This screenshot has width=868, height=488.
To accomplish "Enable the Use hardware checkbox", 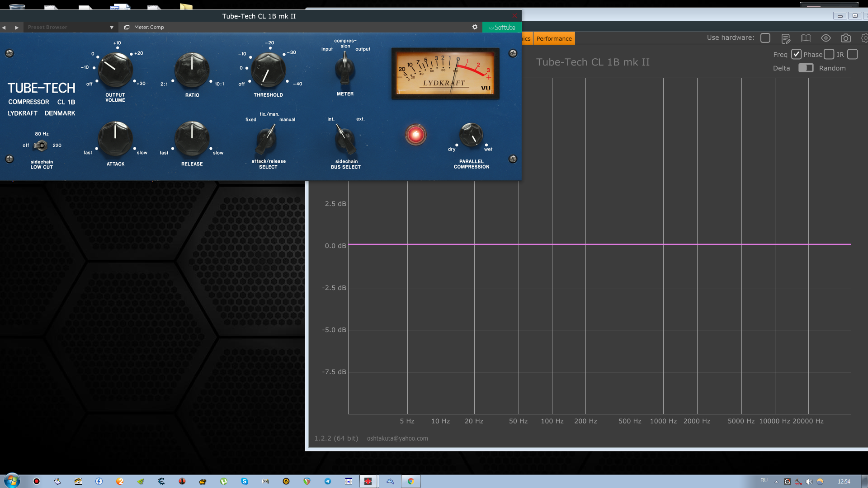I will [x=765, y=38].
